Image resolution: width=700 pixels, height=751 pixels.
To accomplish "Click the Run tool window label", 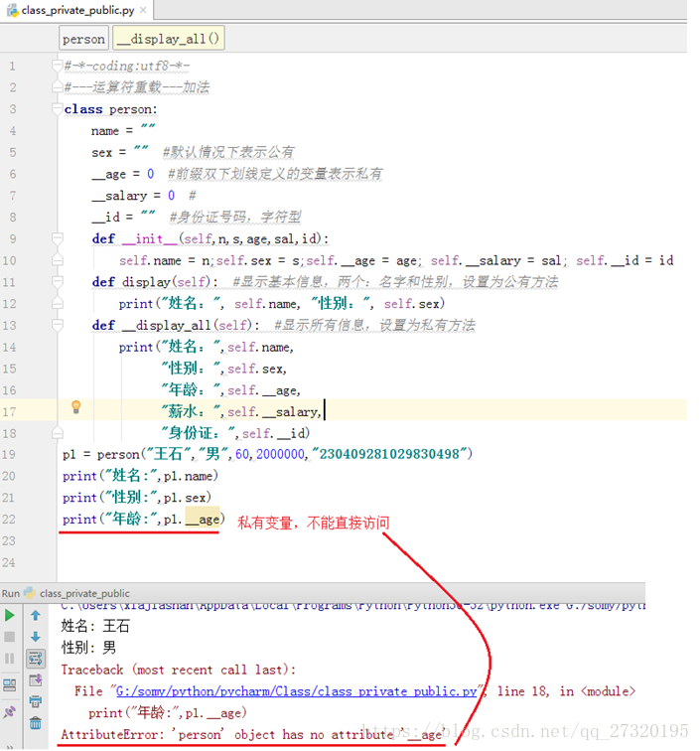I will [11, 593].
